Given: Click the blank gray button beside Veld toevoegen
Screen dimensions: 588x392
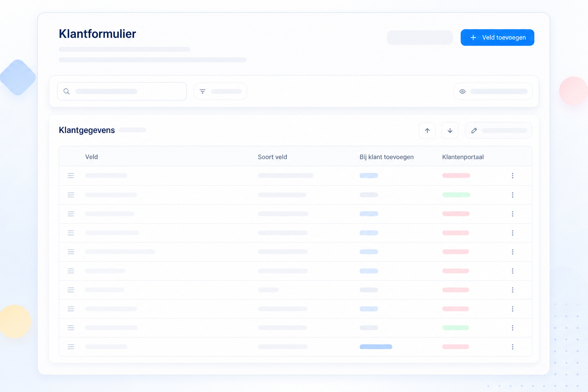Looking at the screenshot, I should [x=420, y=38].
